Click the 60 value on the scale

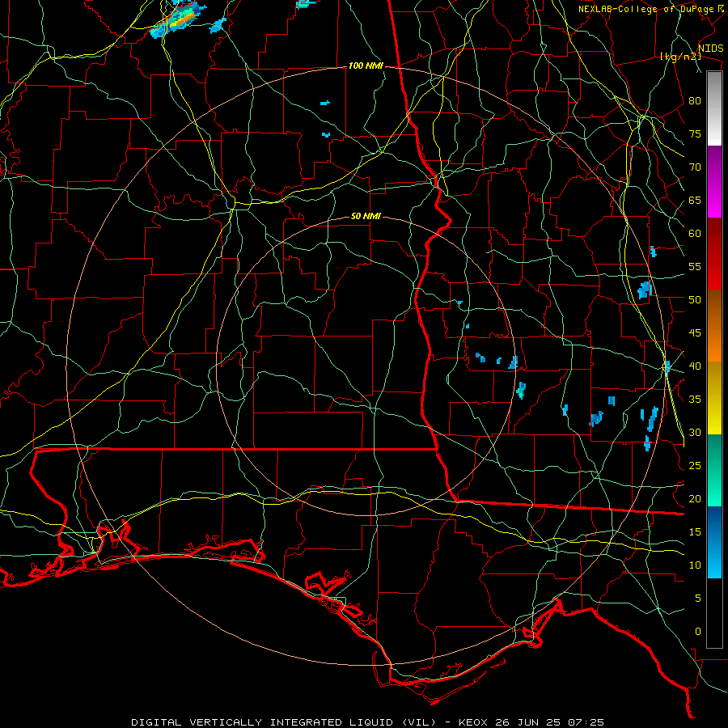pos(695,234)
